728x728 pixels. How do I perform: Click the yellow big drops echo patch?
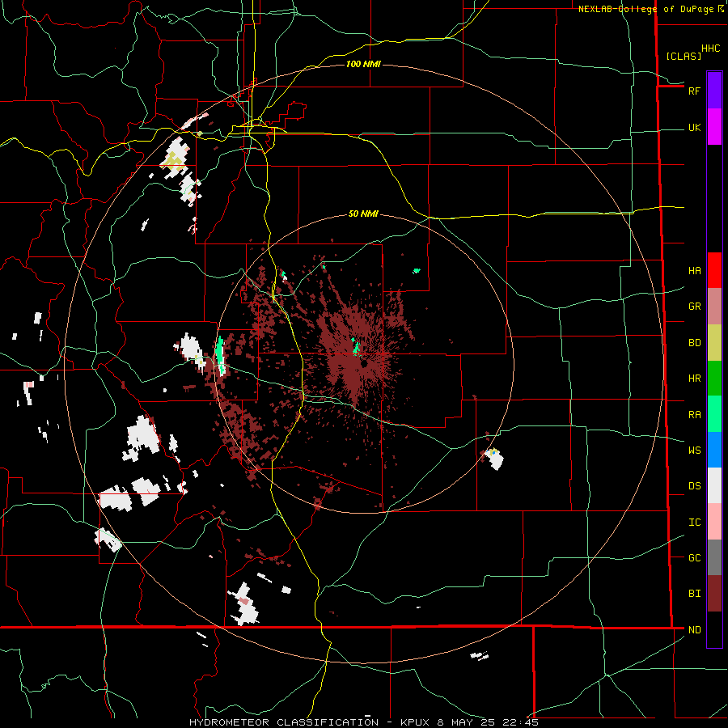[174, 161]
